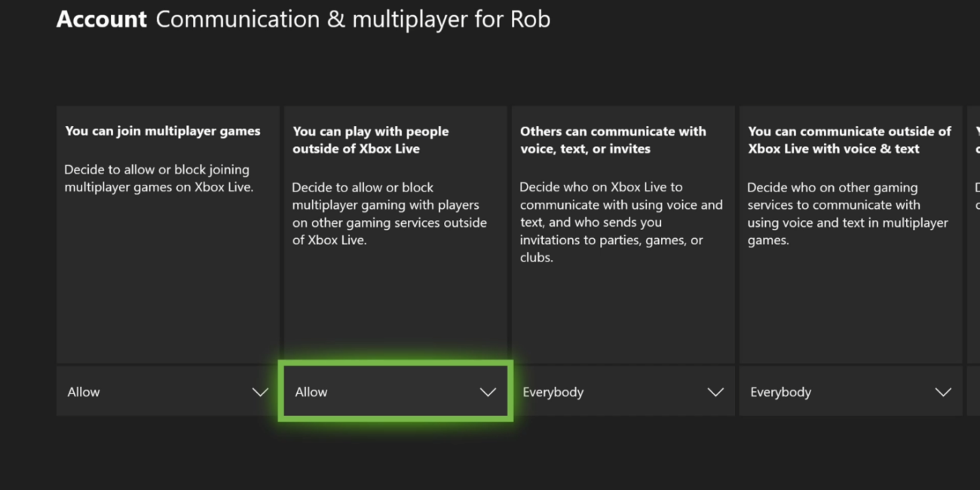
Task: Click 'Communication & multiplayer for Rob' title
Action: (353, 20)
